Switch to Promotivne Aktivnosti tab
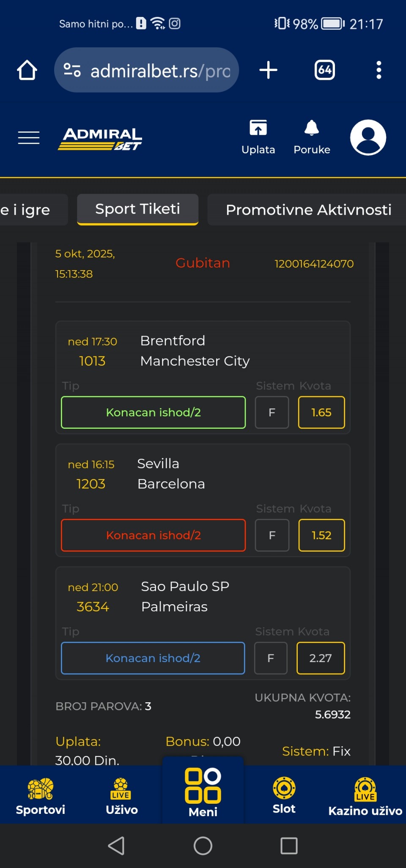 [x=308, y=210]
